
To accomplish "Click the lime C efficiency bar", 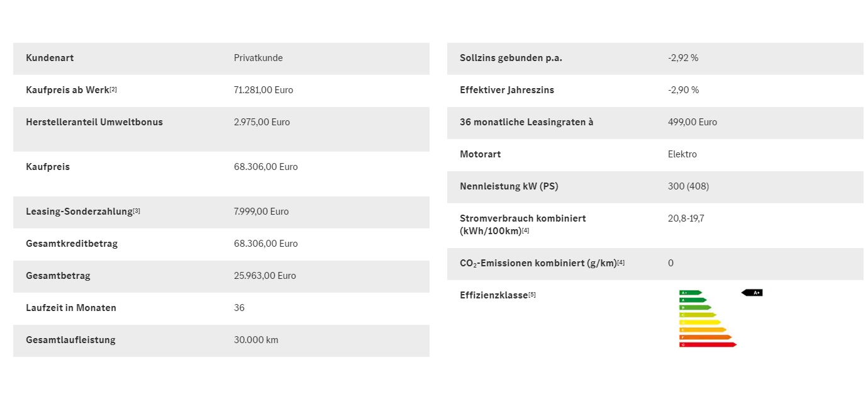I will point(697,315).
